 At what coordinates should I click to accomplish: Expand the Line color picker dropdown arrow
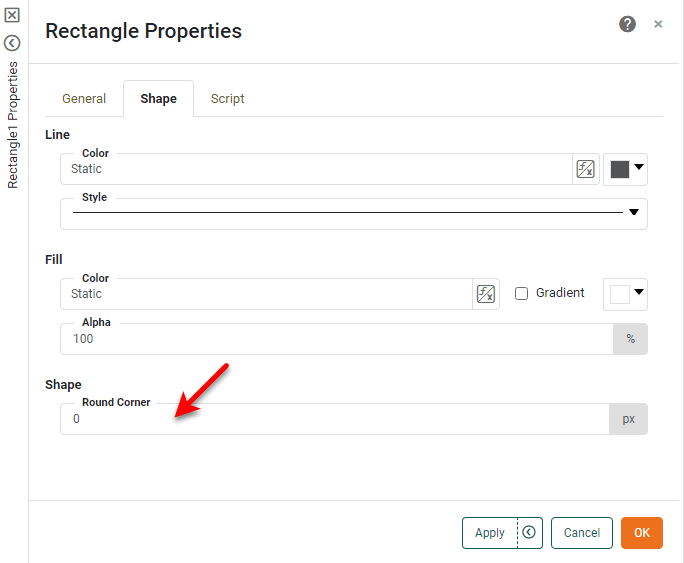coord(639,168)
